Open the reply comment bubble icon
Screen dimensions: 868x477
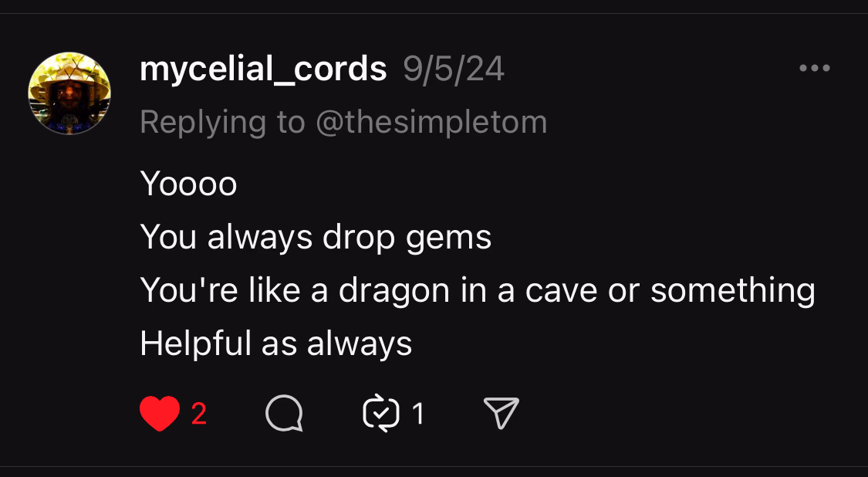pos(283,414)
